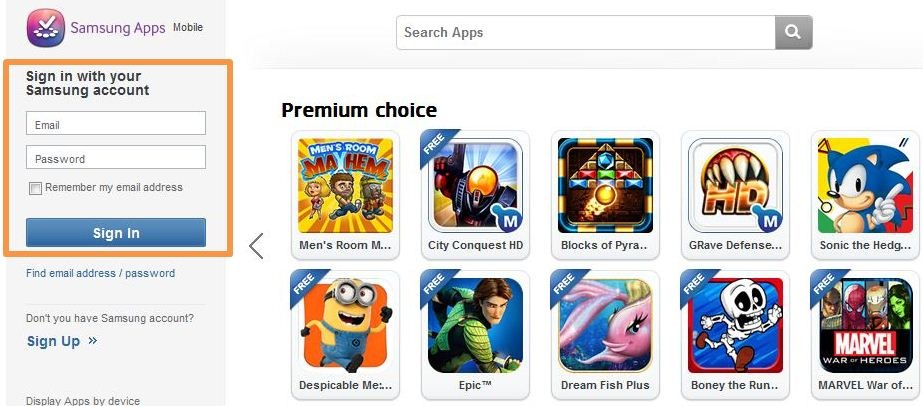Click the Samsung Apps logo icon
Image resolution: width=923 pixels, height=406 pixels.
coord(45,28)
